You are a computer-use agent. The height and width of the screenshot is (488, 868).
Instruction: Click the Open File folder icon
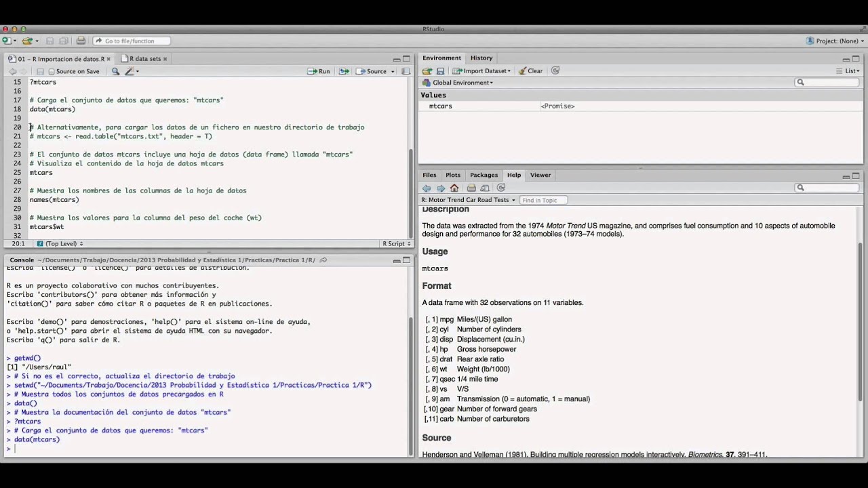pos(27,41)
